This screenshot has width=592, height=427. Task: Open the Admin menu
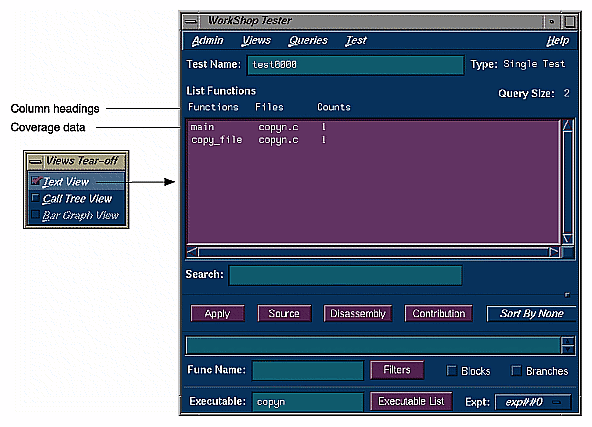click(207, 40)
